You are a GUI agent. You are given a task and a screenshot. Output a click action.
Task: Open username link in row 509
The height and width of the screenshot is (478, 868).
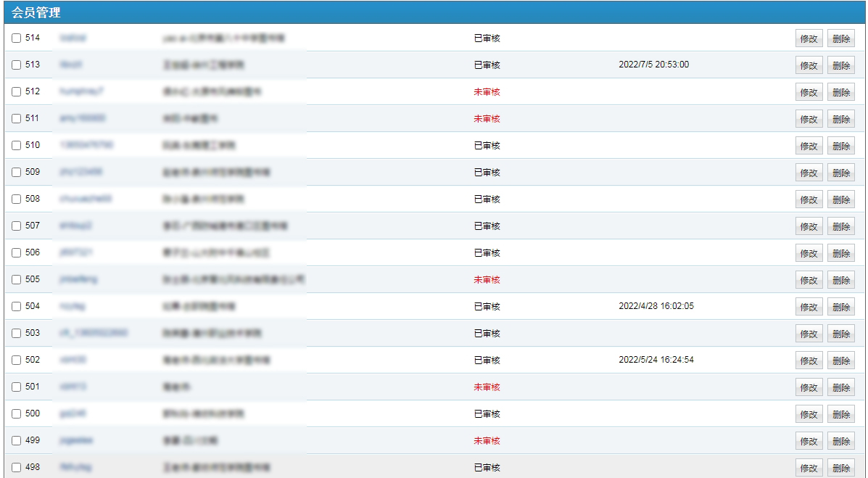(80, 172)
